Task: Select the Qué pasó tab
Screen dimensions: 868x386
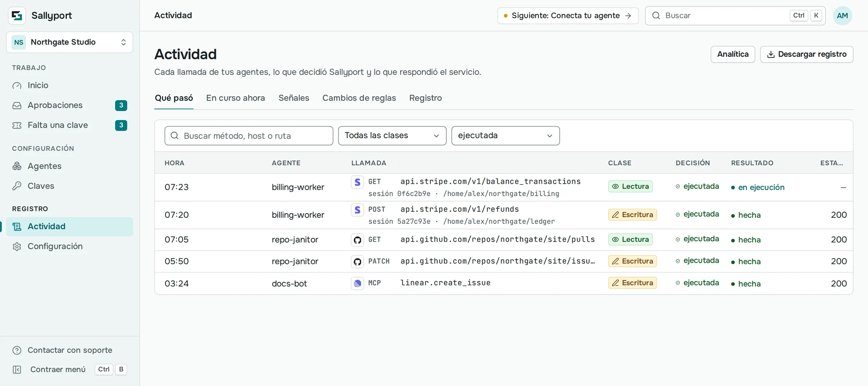Action: [x=174, y=98]
